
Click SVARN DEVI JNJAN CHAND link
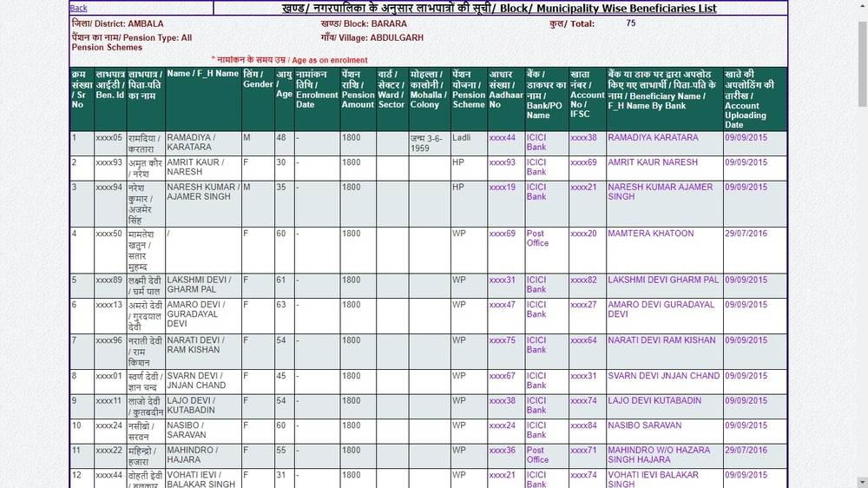(663, 376)
